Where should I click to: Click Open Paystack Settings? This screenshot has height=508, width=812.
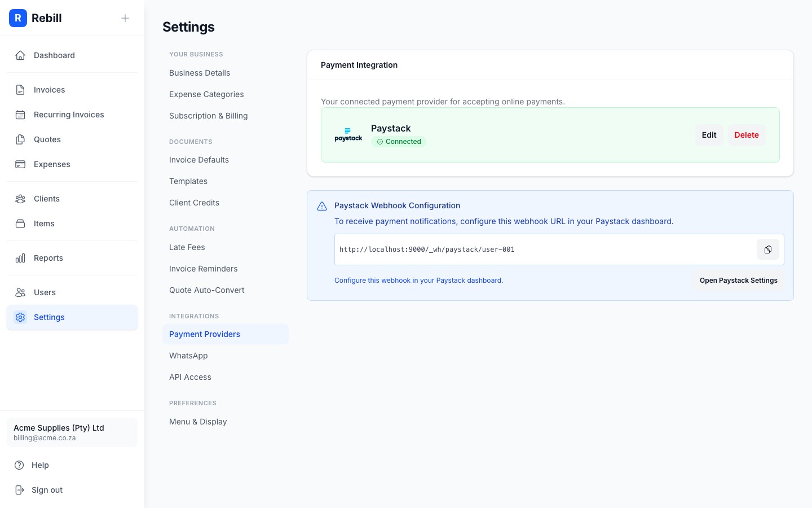point(739,281)
